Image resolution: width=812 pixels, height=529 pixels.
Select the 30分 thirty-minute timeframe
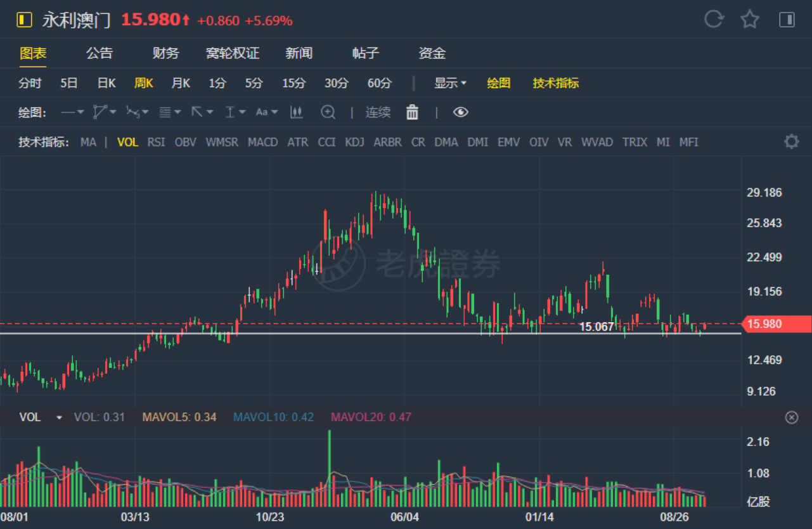coord(337,83)
